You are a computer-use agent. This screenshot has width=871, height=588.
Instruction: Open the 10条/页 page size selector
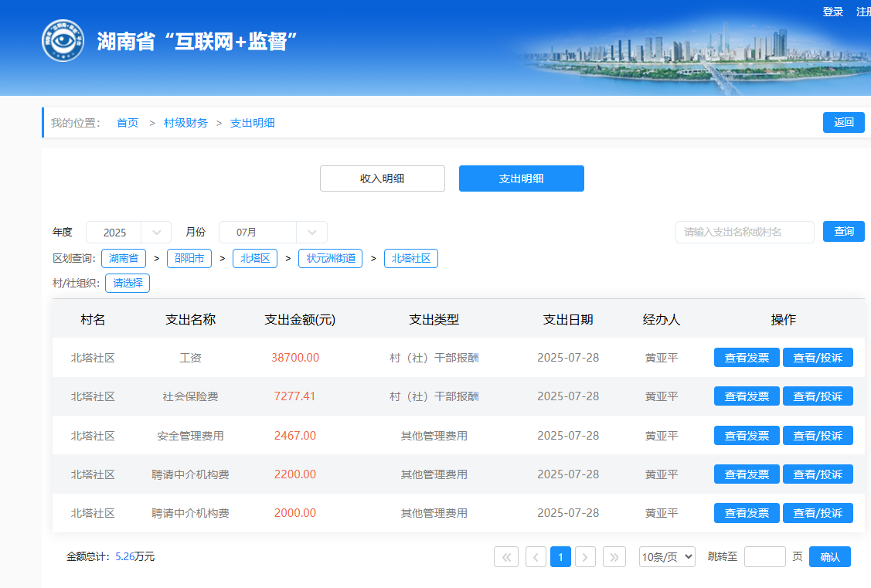667,556
